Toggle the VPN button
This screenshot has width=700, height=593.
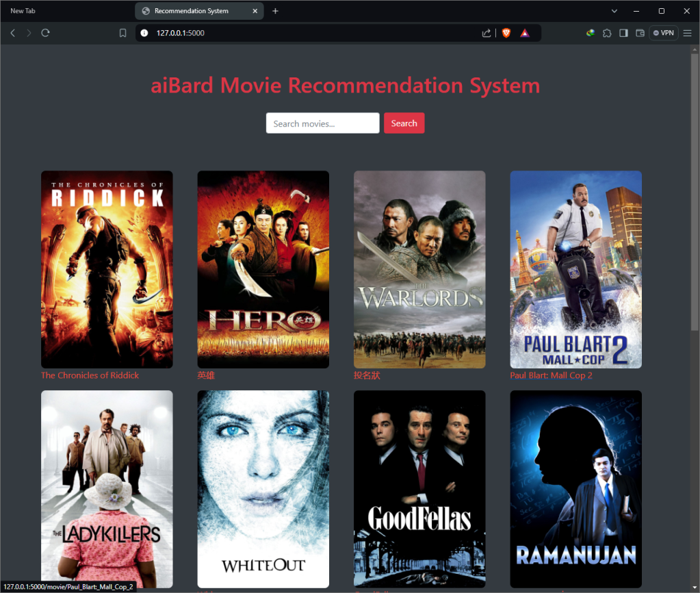pos(663,33)
